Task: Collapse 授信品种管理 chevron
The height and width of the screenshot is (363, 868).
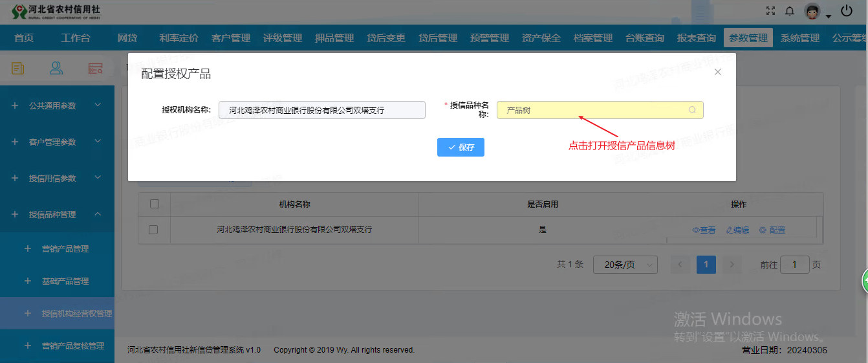Action: pos(98,214)
